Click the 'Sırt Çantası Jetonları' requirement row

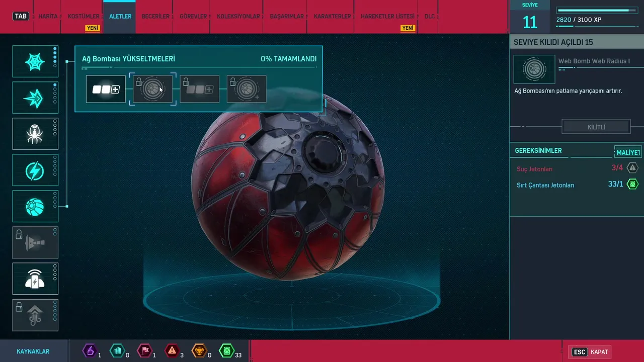pos(577,185)
